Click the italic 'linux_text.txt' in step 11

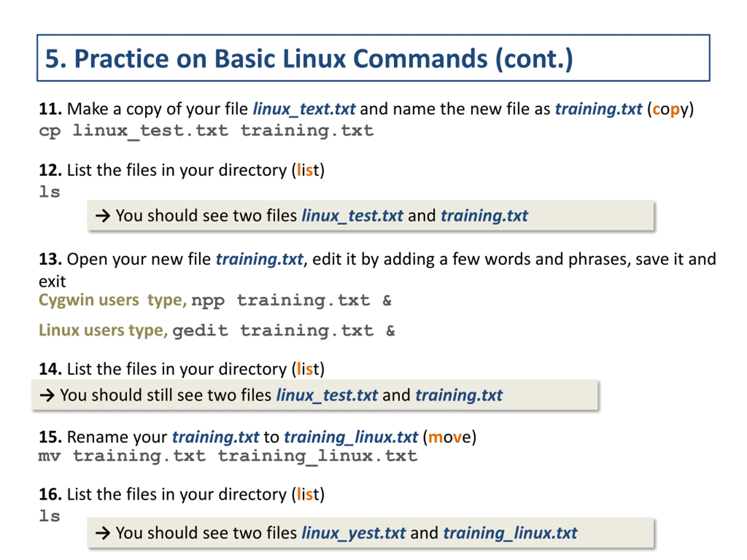[304, 109]
